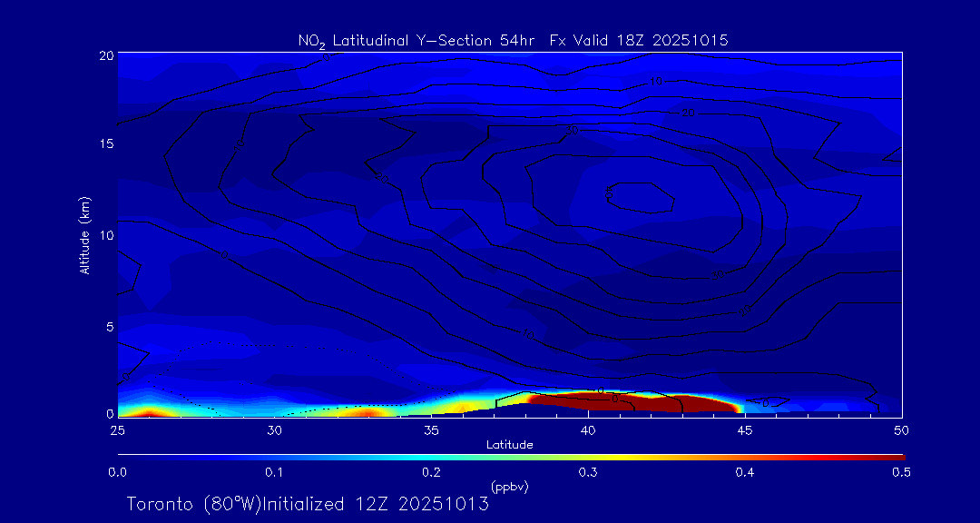The width and height of the screenshot is (980, 523).
Task: Select the 35 tick label on latitude axis
Action: pyautogui.click(x=431, y=429)
